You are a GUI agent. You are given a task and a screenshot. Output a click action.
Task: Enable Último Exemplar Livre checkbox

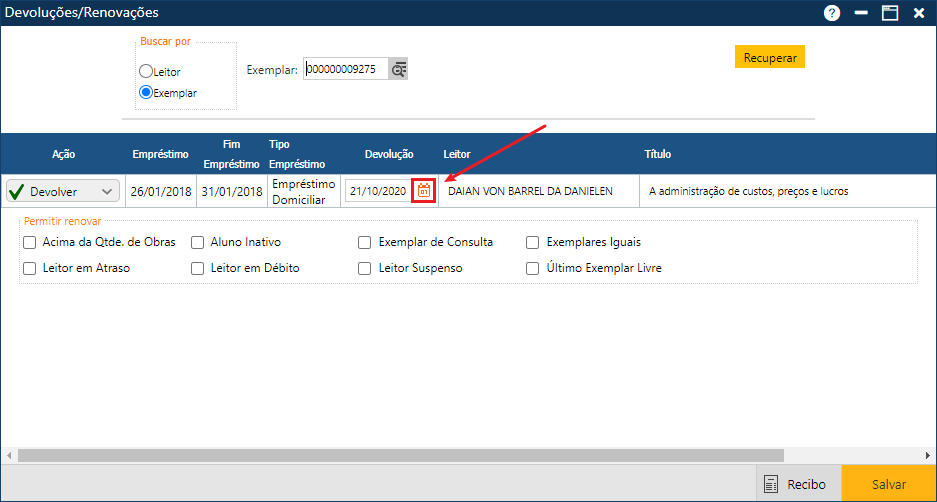[533, 268]
